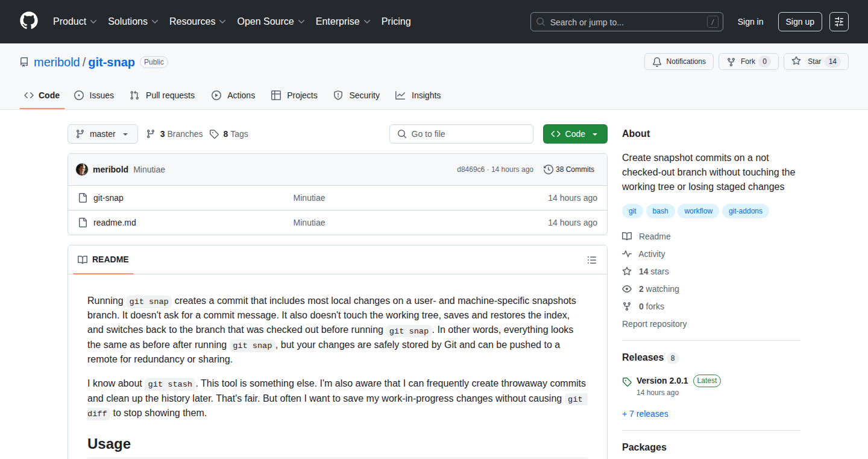The image size is (868, 459).
Task: Open the green Code dropdown button
Action: 575,134
